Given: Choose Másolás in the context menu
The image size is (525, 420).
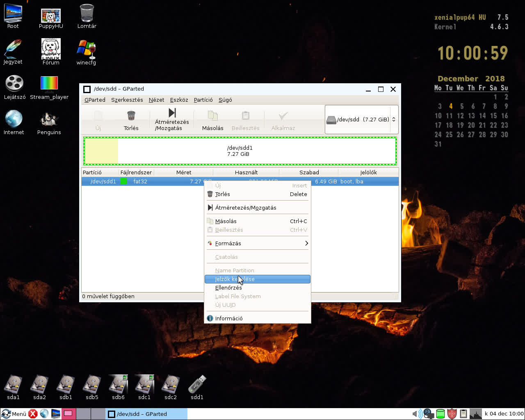Looking at the screenshot, I should 257,221.
